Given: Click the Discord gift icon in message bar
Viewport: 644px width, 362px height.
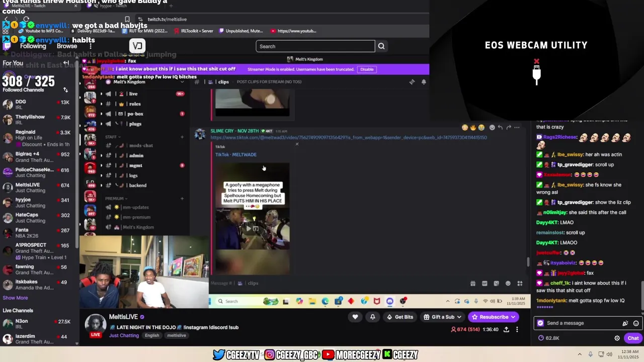Looking at the screenshot, I should (x=473, y=284).
